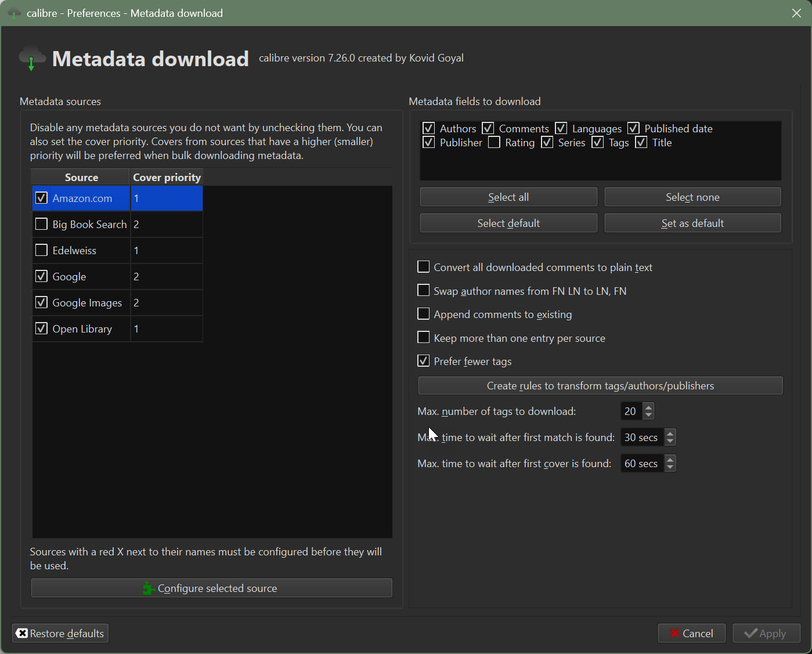This screenshot has width=812, height=654.
Task: Decrease first cover wait time down arrow
Action: click(670, 468)
